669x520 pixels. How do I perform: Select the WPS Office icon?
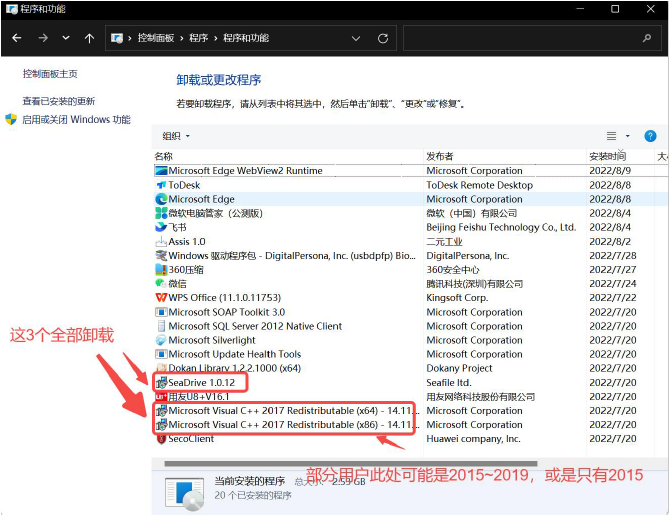tap(161, 298)
